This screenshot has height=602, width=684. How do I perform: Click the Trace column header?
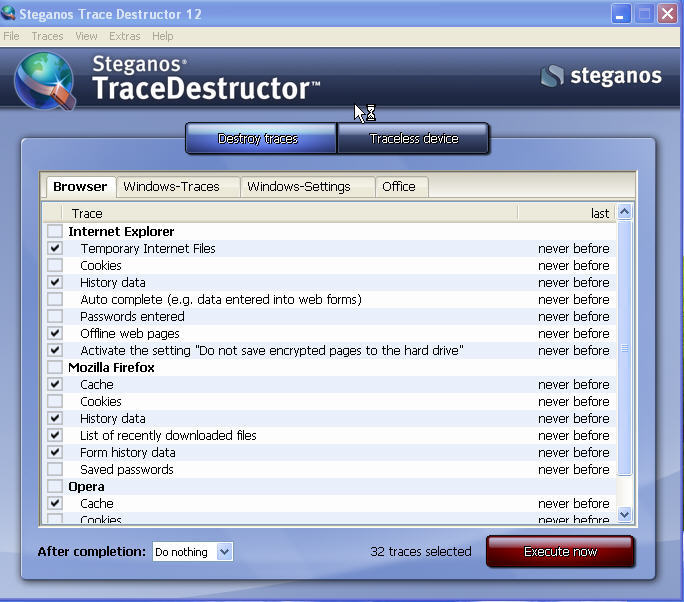(290, 213)
